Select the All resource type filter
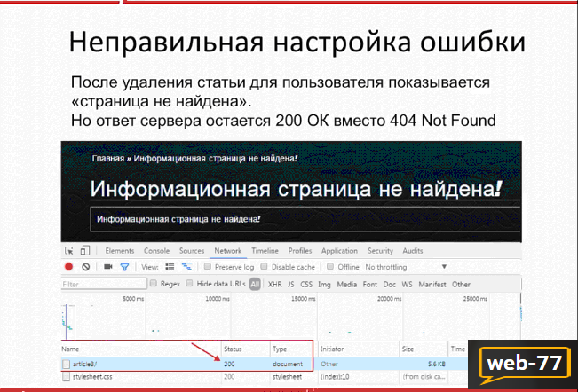Viewport: 578px width, 392px height. 255,284
